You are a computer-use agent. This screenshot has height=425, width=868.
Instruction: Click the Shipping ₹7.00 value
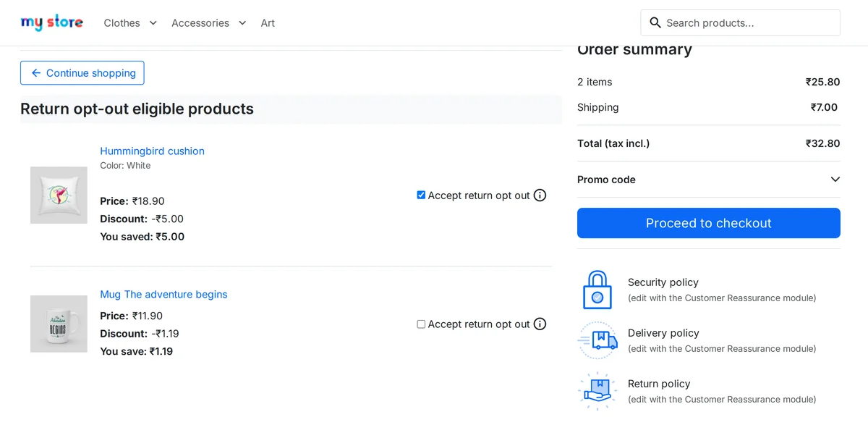(824, 107)
